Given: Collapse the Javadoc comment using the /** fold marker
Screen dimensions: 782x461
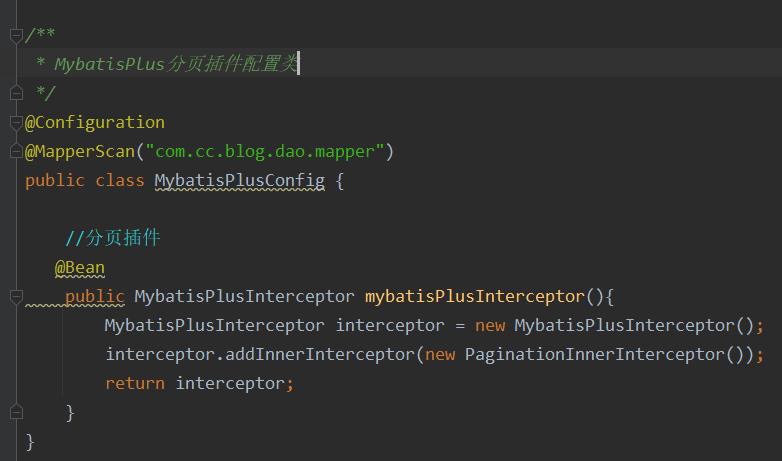Looking at the screenshot, I should (x=16, y=35).
